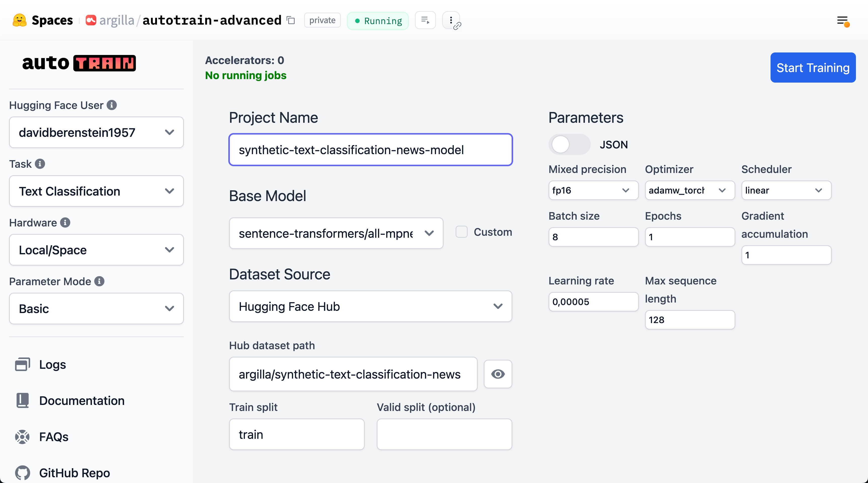The height and width of the screenshot is (483, 868).
Task: Open the hamburger menu at the top right
Action: [x=842, y=21]
